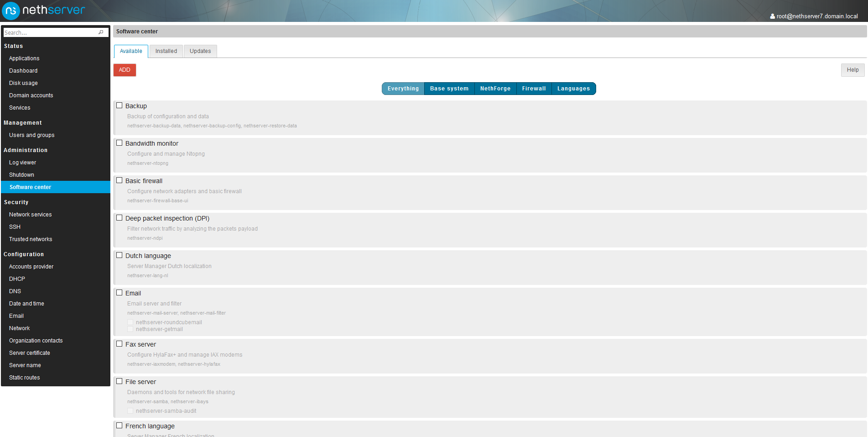Image resolution: width=868 pixels, height=437 pixels.
Task: Enable the Basic firewall checkbox
Action: (x=120, y=180)
